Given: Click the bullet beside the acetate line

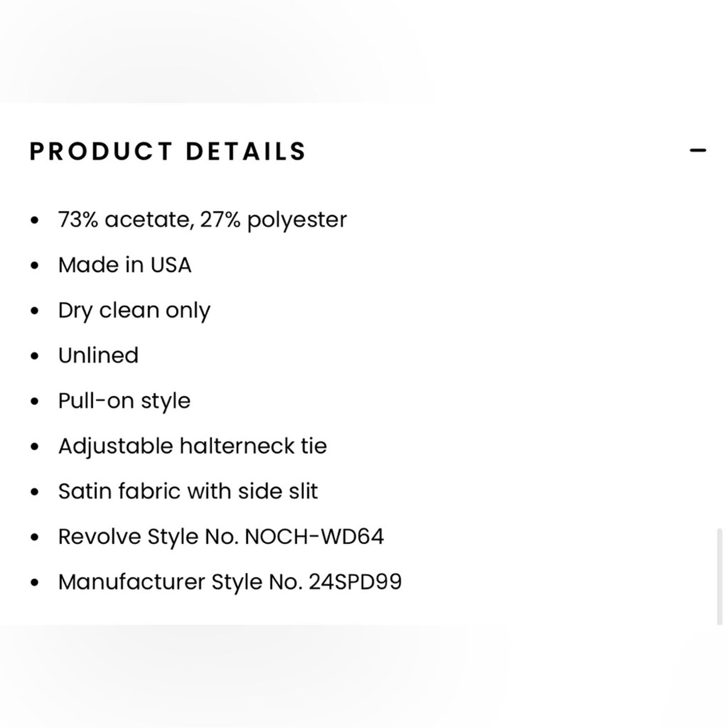Looking at the screenshot, I should [x=35, y=220].
